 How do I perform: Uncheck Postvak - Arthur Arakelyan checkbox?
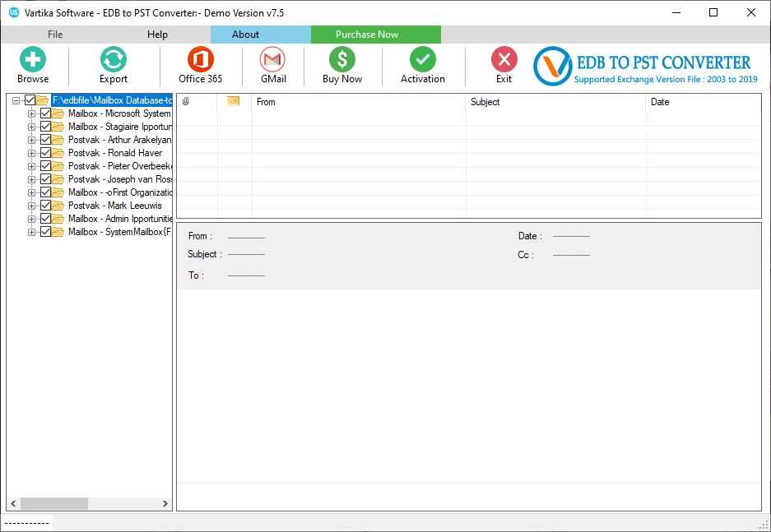(x=46, y=140)
